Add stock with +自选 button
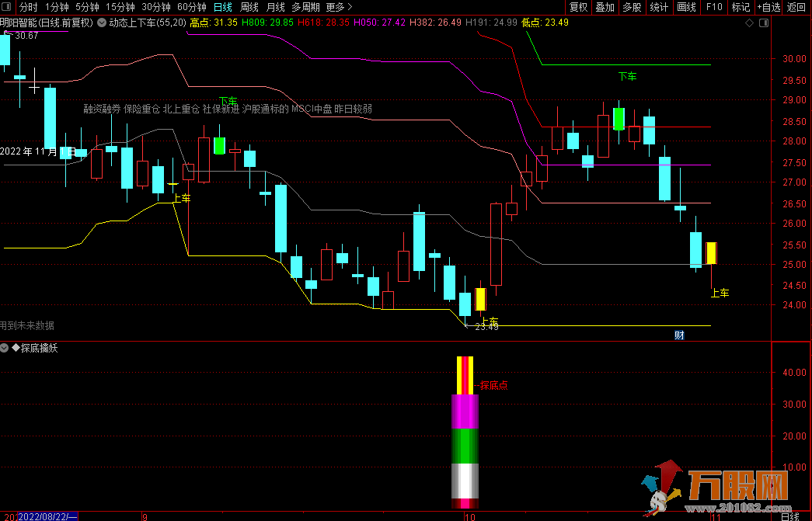Screen dimensions: 812x521 (x=768, y=7)
